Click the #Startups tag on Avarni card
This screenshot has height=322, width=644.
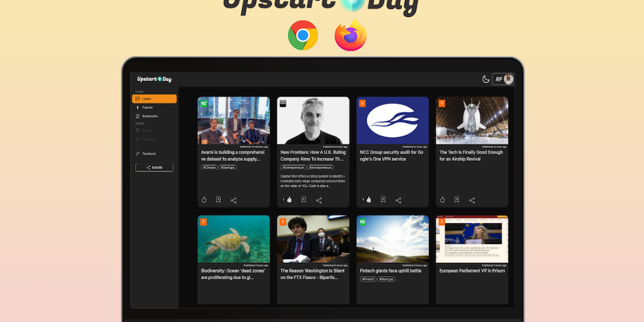228,167
